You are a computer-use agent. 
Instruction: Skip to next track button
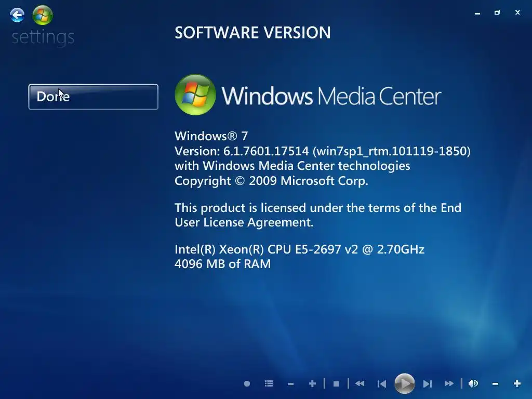tap(428, 384)
